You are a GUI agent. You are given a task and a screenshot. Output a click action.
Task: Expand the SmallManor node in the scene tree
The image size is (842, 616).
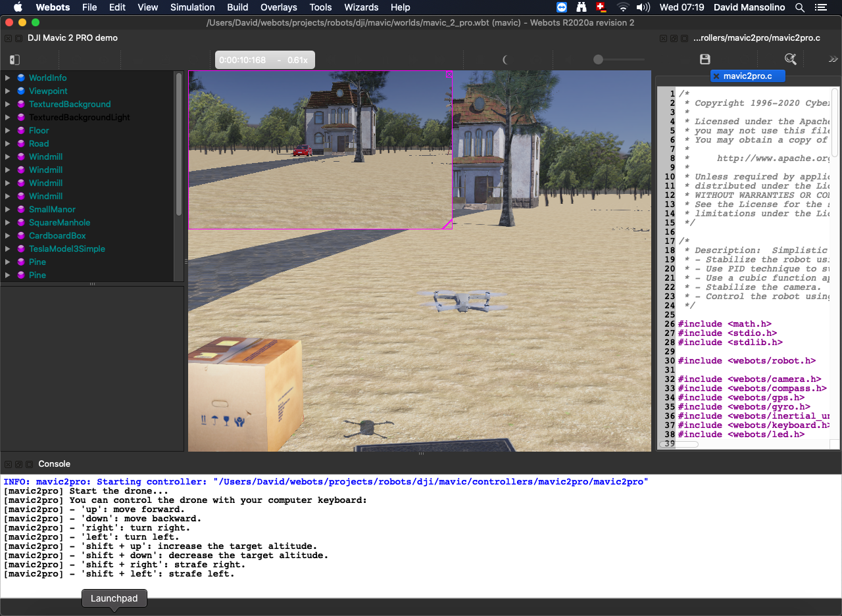pyautogui.click(x=7, y=209)
